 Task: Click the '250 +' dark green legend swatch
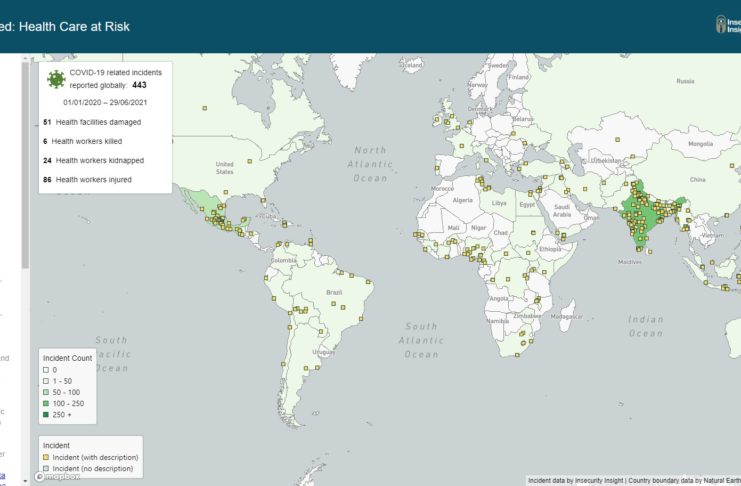click(x=46, y=414)
